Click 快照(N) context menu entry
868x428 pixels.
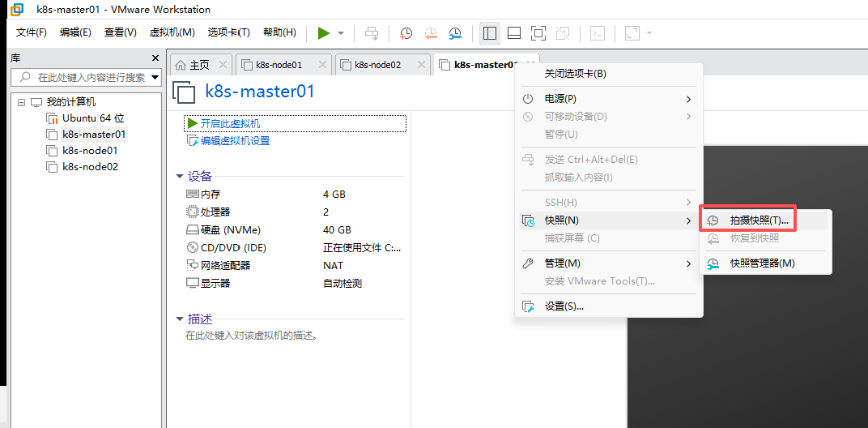609,220
